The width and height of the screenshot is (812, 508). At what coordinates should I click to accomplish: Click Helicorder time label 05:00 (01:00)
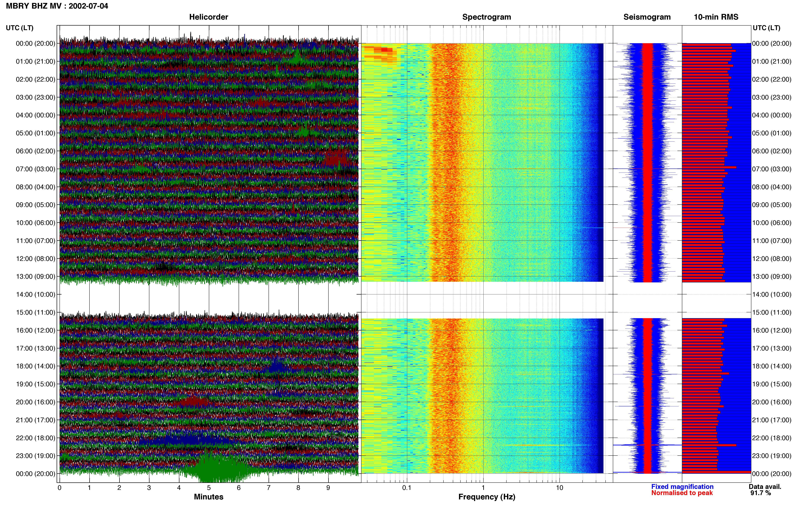pyautogui.click(x=36, y=133)
